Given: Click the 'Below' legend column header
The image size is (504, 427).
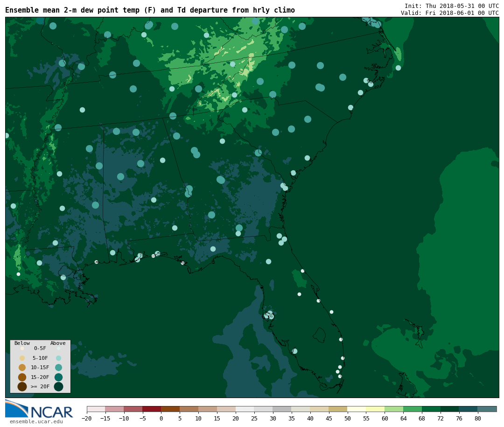Looking at the screenshot, I should coord(22,343).
